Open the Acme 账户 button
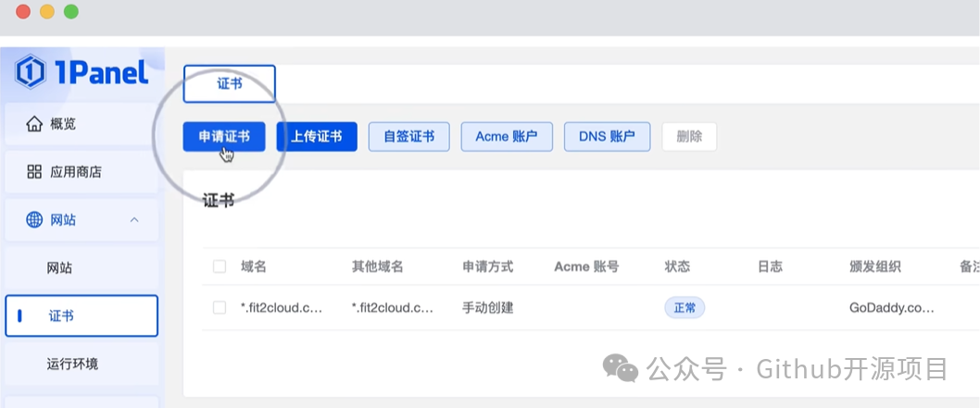The image size is (980, 408). click(507, 137)
